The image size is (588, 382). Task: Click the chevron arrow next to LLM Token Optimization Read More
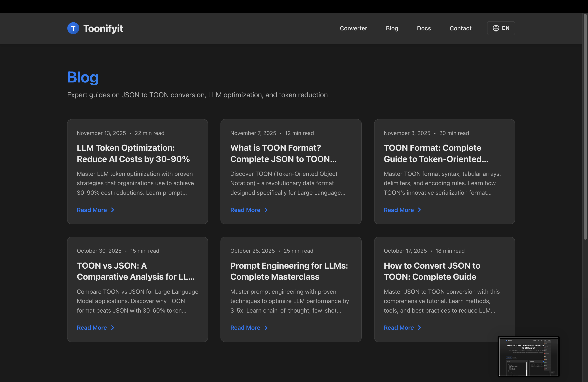(x=112, y=210)
